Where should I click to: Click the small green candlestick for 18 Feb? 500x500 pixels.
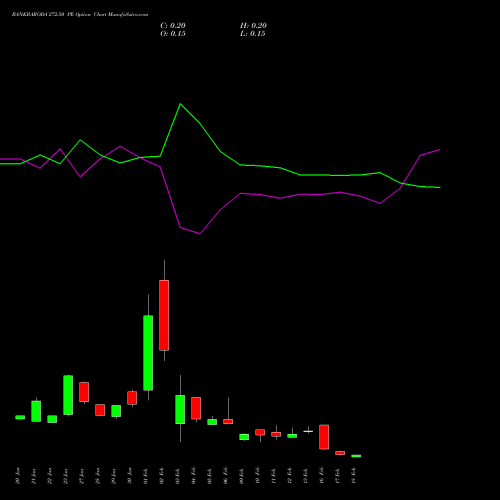click(356, 456)
